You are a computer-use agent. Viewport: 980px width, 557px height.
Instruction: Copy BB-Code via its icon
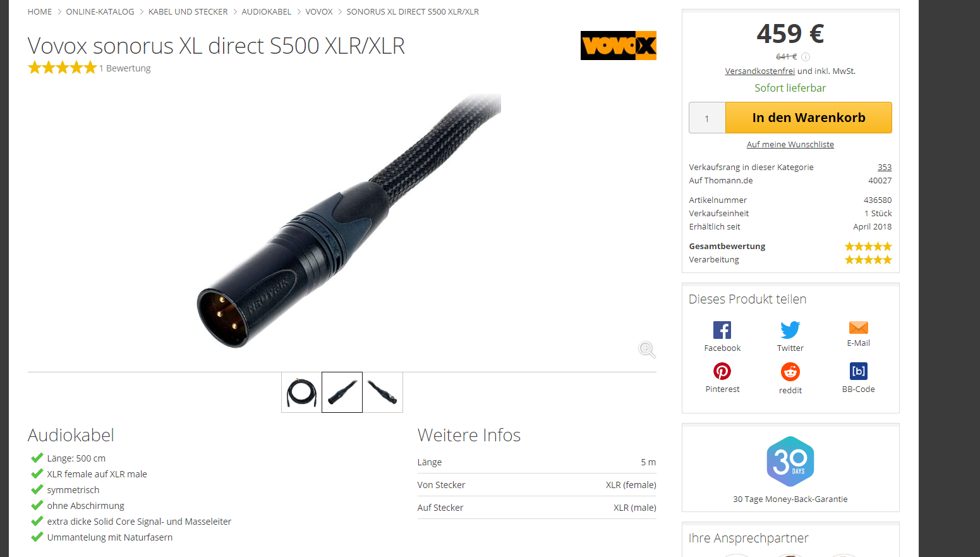(858, 371)
